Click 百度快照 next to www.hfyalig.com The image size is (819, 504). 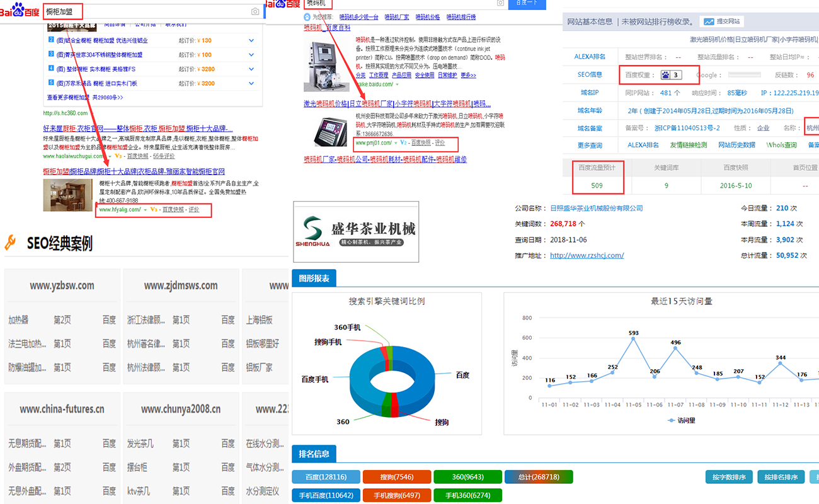click(x=173, y=210)
